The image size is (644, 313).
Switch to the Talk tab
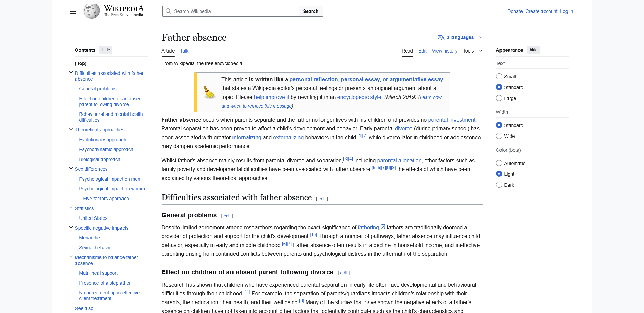click(x=184, y=51)
